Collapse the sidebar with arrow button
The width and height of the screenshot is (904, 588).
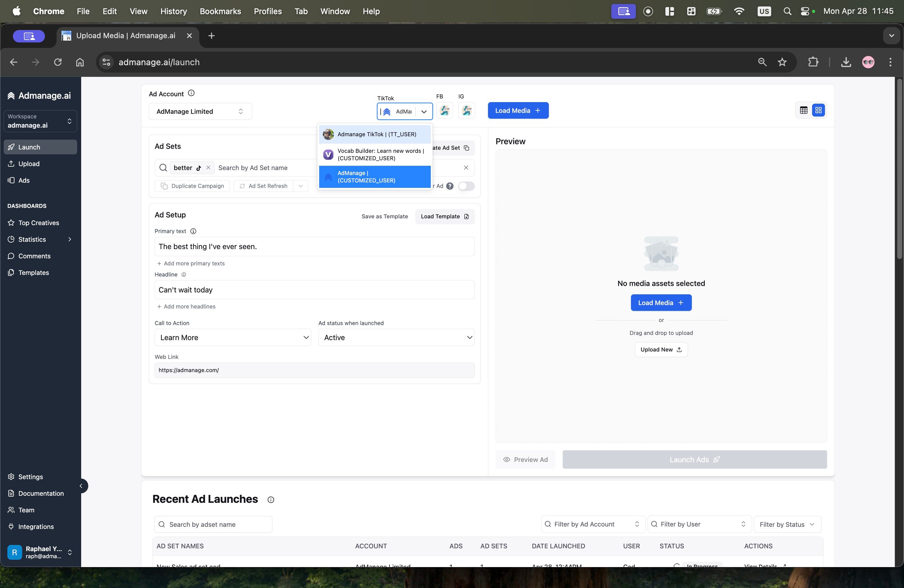81,486
